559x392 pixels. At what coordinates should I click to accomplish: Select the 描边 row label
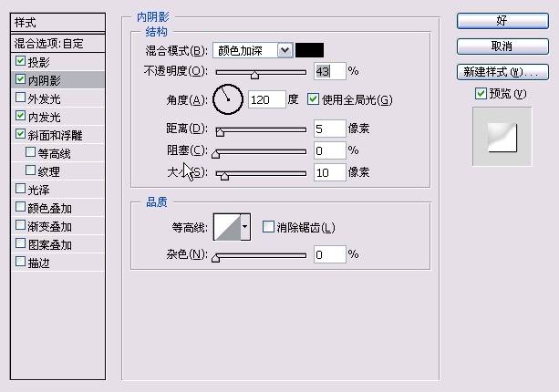point(39,263)
